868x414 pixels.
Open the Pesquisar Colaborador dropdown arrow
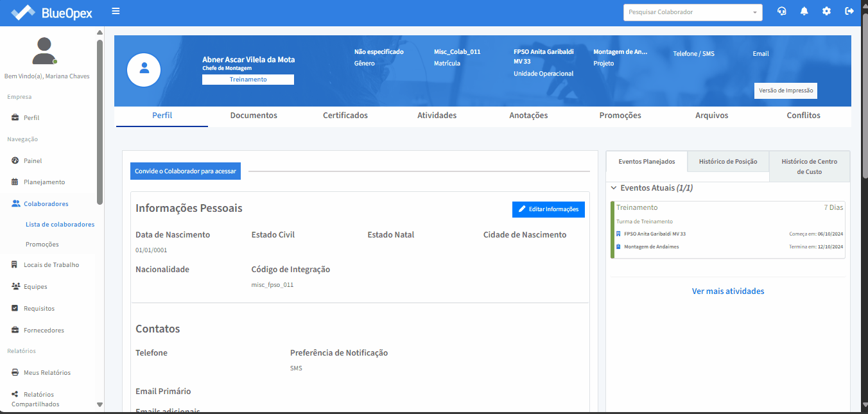coord(754,12)
